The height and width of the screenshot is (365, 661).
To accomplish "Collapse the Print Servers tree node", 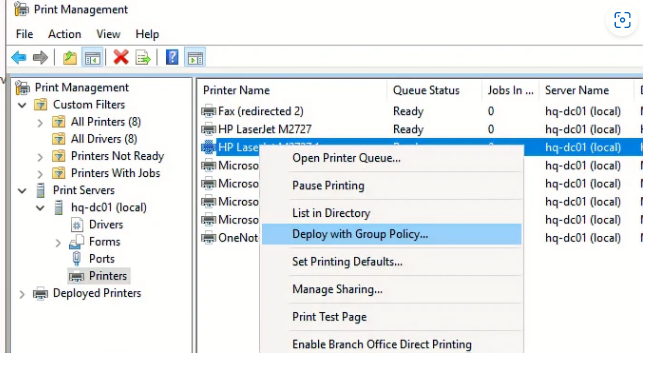I will click(22, 191).
